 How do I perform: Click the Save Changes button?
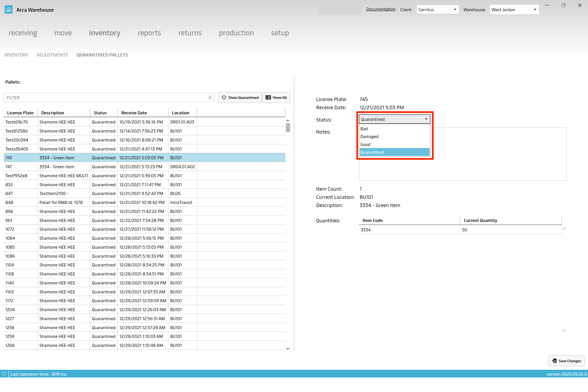[x=566, y=361]
